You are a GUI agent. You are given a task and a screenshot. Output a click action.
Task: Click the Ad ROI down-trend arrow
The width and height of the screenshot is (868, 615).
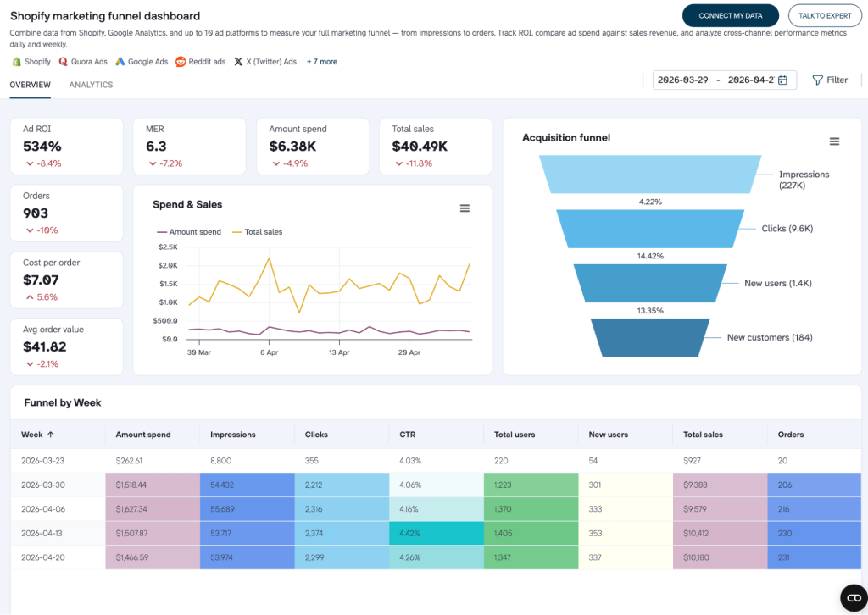pos(30,163)
